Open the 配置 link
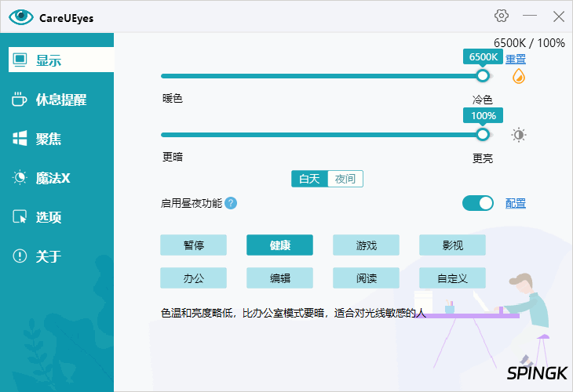Image resolution: width=573 pixels, height=392 pixels. point(515,203)
